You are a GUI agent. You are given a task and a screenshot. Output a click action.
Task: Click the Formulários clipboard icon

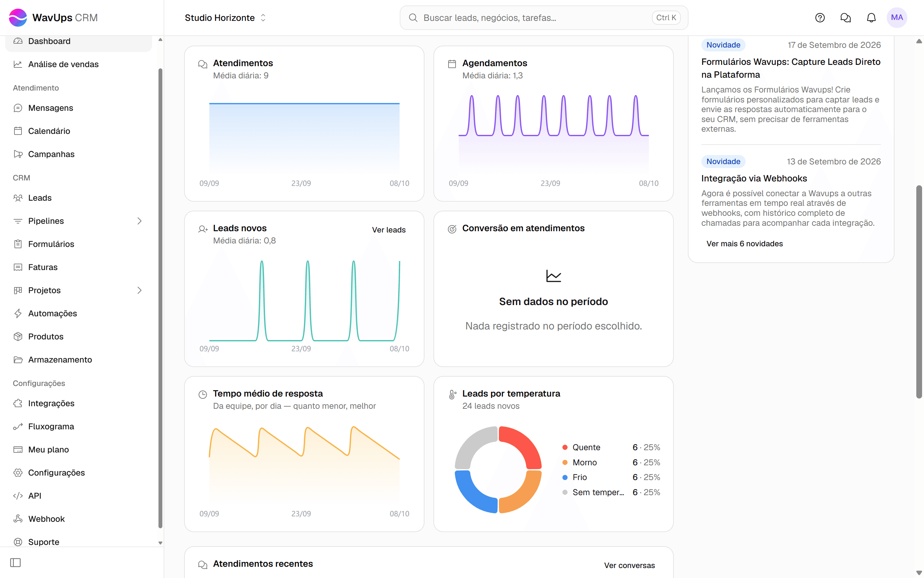pyautogui.click(x=18, y=244)
